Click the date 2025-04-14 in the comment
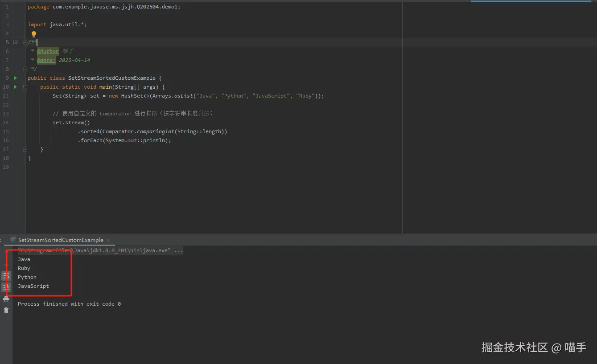This screenshot has height=364, width=597. 74,60
